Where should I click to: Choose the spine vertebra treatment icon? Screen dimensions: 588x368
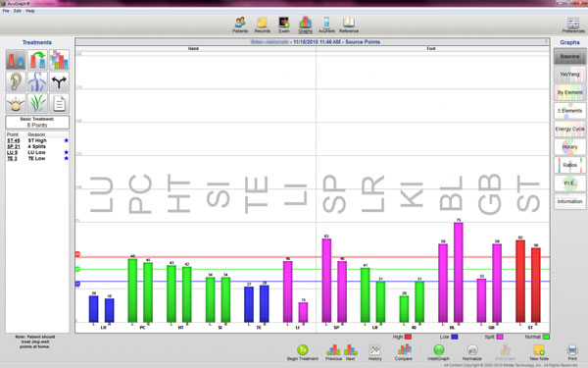click(16, 103)
